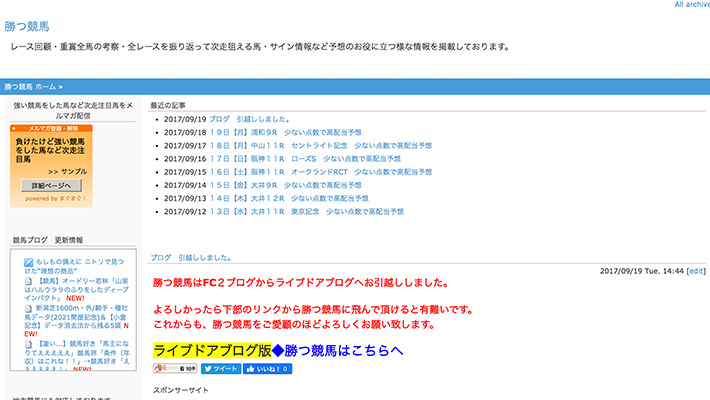
Task: Open the All archives link at top right
Action: (x=691, y=5)
